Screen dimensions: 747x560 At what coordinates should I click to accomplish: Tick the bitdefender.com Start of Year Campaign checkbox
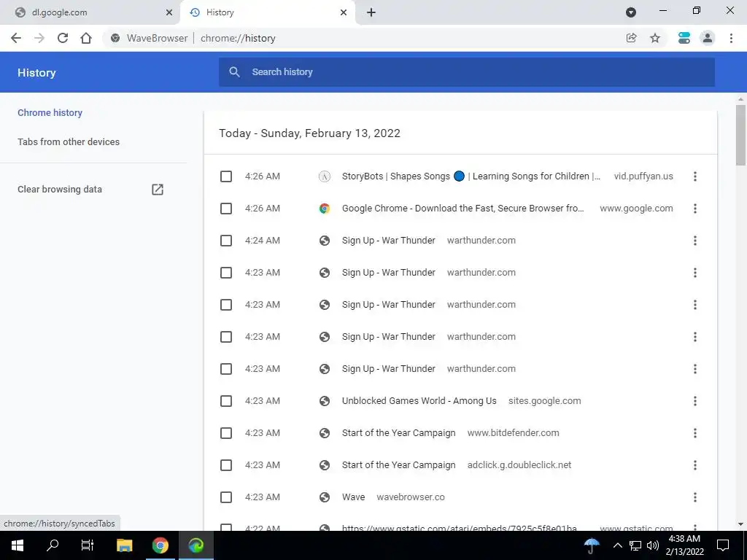(x=226, y=433)
